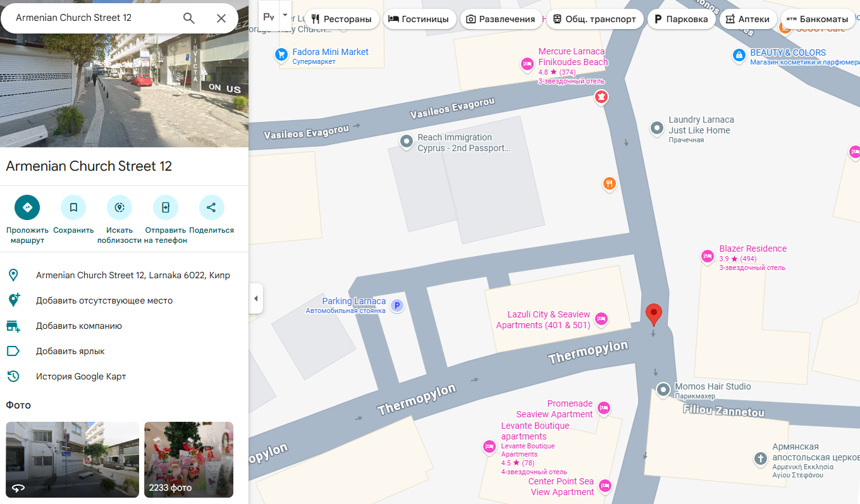Filter map by Рестораны
The width and height of the screenshot is (860, 504).
[x=341, y=19]
